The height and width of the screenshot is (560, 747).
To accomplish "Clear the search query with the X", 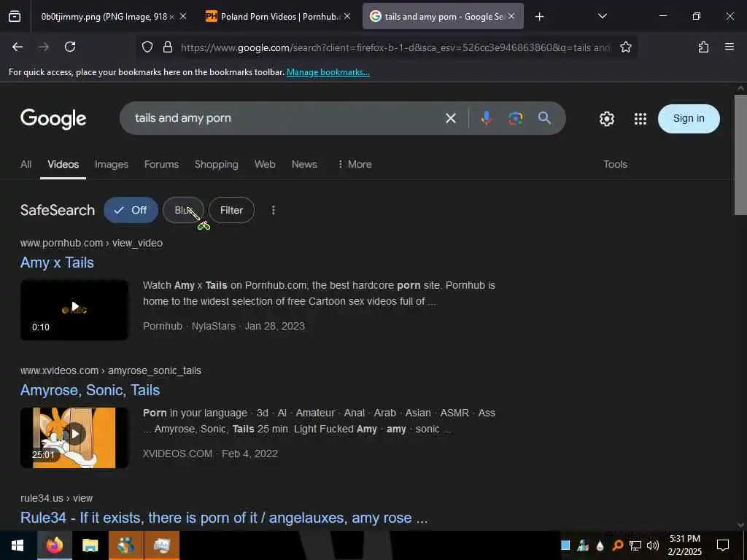I will click(x=450, y=118).
